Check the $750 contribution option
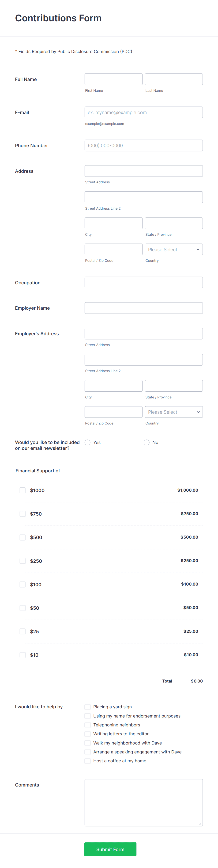Screen dimensions: 218x868 [x=23, y=514]
